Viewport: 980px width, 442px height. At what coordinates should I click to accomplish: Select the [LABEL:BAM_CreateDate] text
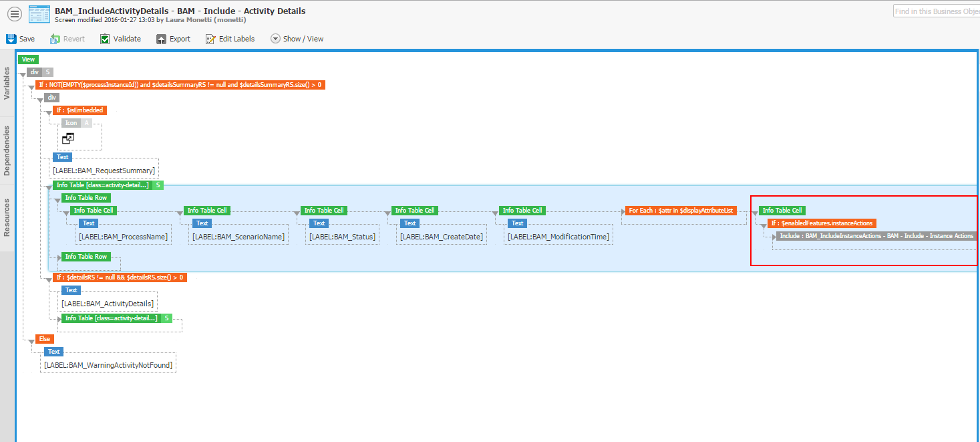click(x=442, y=237)
